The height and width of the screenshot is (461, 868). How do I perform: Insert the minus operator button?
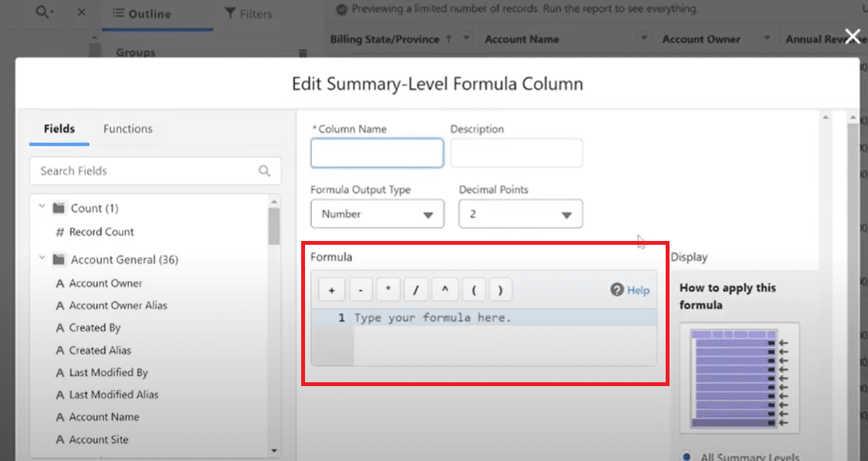361,290
